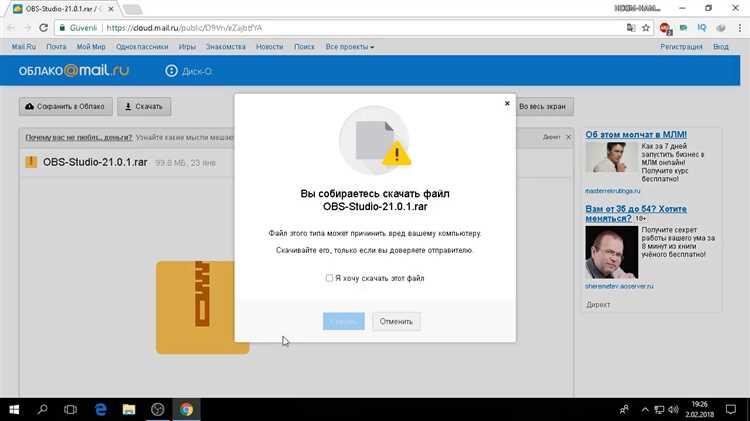This screenshot has width=750, height=421.
Task: Click the Диск-О circular icon
Action: click(171, 71)
